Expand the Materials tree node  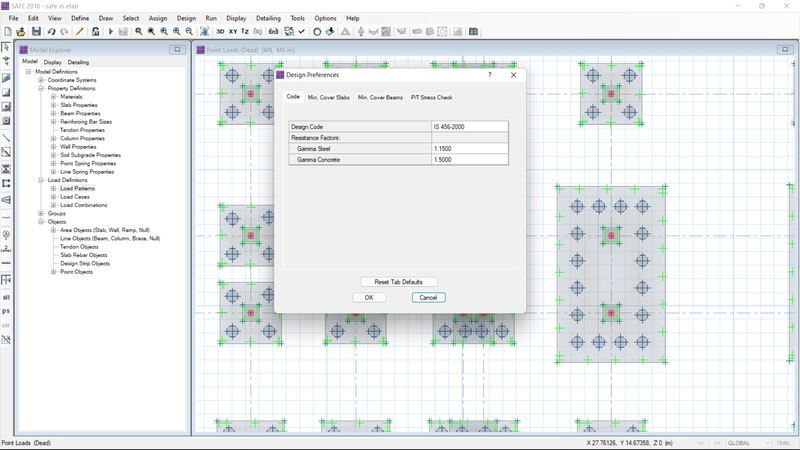point(54,96)
